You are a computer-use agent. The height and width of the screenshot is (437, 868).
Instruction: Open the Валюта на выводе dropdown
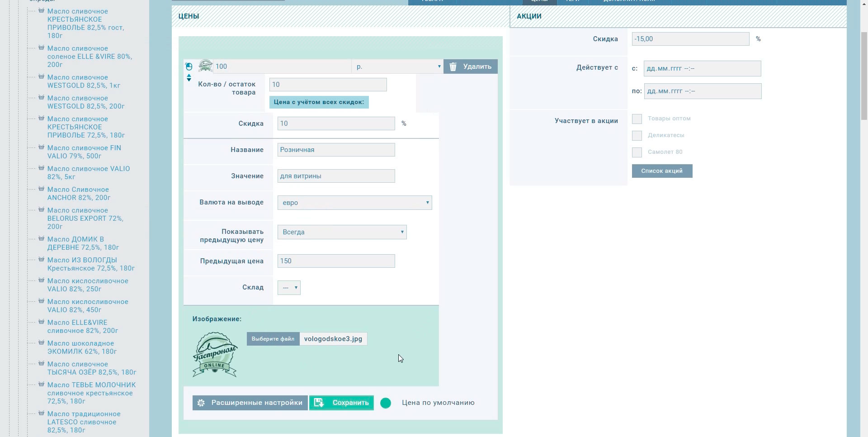tap(355, 203)
